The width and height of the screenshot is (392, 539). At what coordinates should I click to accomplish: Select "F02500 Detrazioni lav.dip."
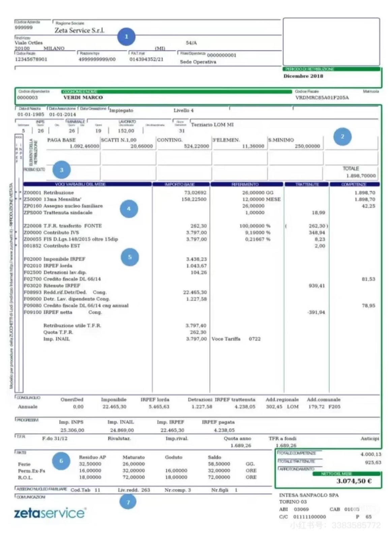coord(55,272)
